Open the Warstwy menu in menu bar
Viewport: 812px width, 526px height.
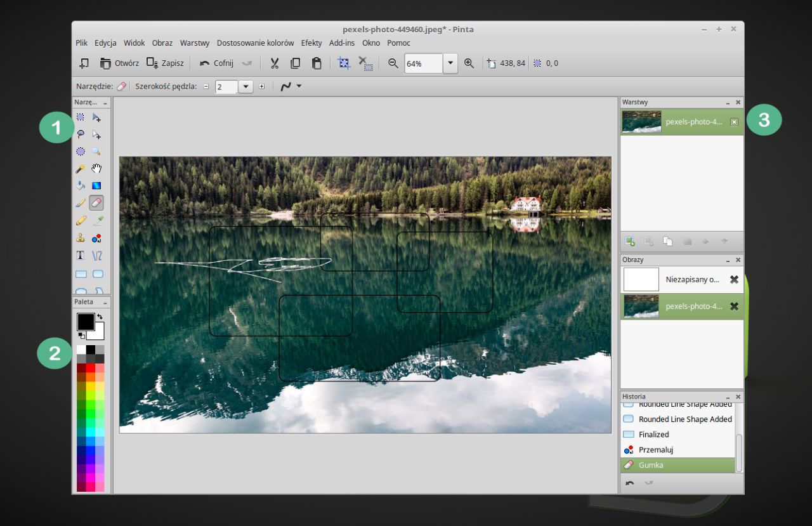click(x=195, y=43)
